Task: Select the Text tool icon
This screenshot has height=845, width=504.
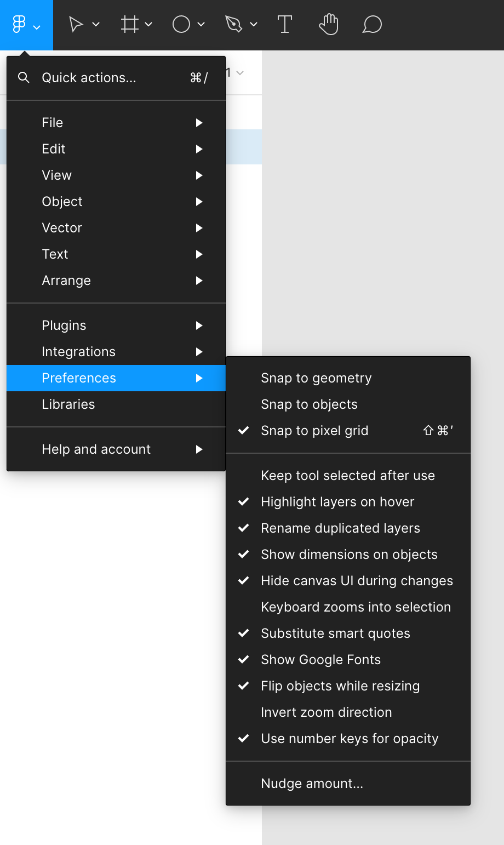Action: click(x=285, y=25)
